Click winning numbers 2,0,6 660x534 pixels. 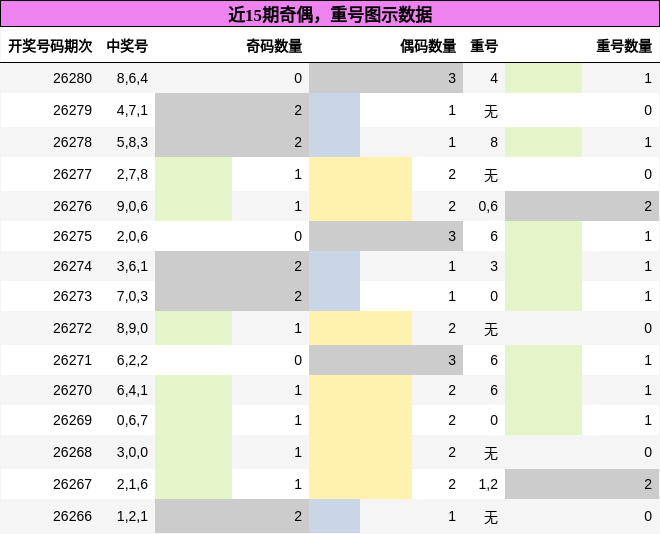132,236
